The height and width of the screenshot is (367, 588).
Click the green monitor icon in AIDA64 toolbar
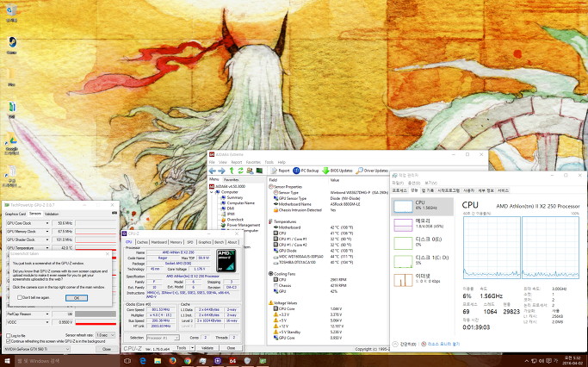click(x=259, y=171)
